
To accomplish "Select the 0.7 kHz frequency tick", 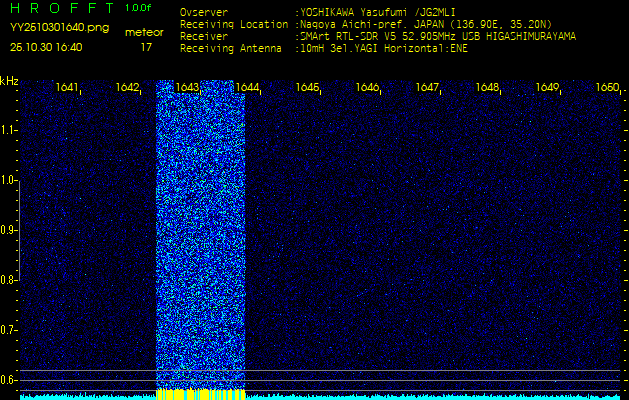I will tap(9, 329).
